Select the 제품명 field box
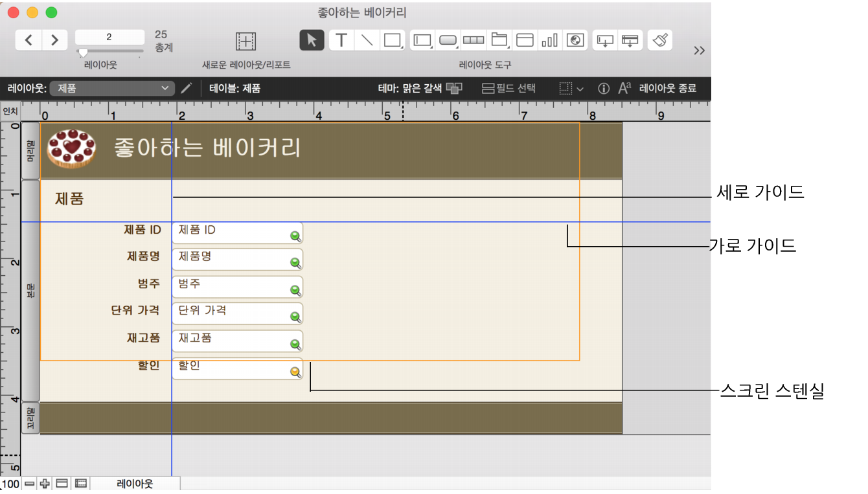Image resolution: width=868 pixels, height=494 pixels. (237, 260)
